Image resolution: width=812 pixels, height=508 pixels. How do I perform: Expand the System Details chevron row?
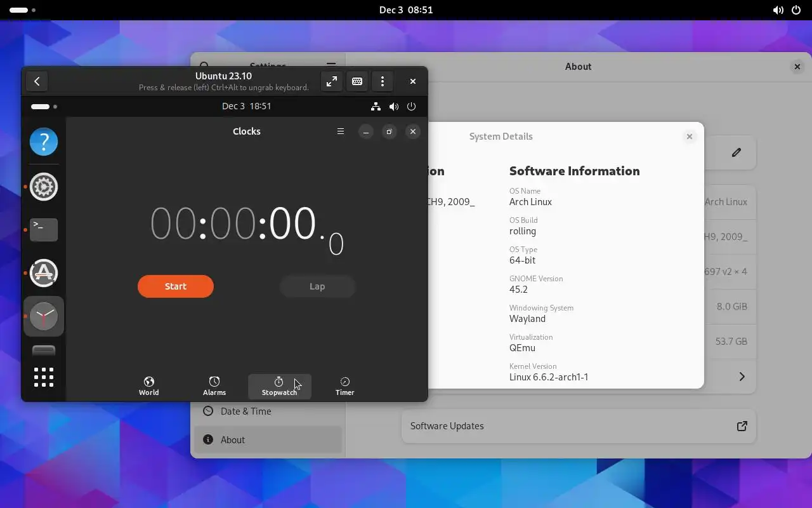click(742, 377)
